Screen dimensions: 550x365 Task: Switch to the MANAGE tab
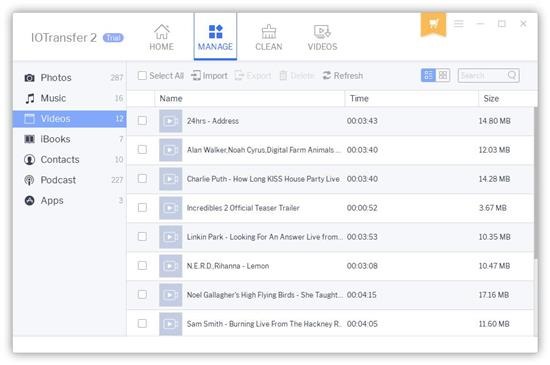(x=215, y=38)
